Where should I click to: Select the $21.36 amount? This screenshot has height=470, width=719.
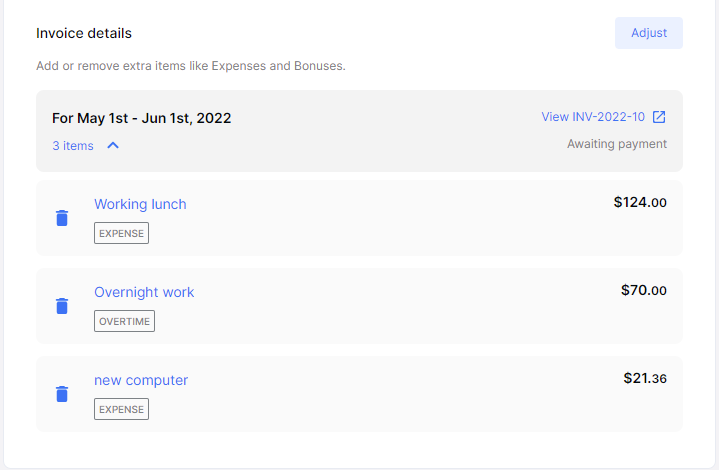[644, 378]
